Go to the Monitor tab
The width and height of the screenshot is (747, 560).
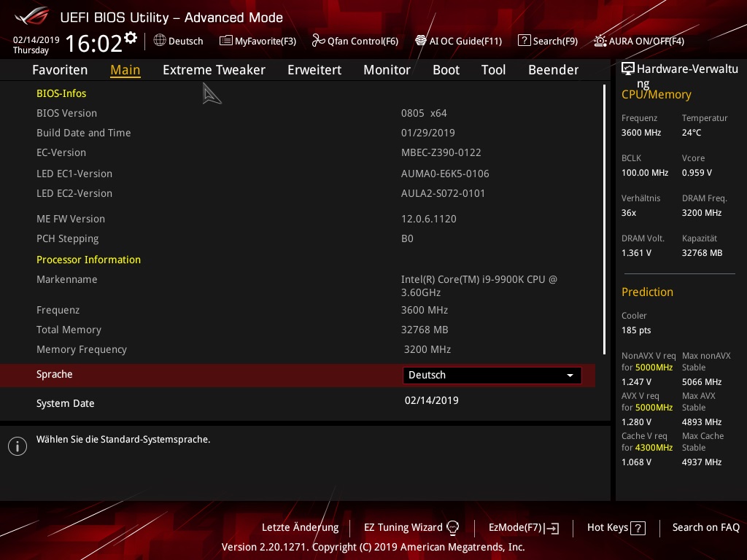point(387,70)
